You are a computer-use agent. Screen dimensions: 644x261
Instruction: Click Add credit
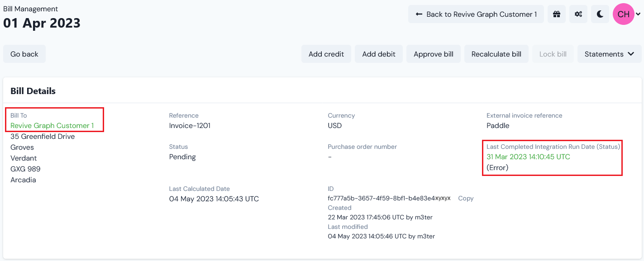[x=326, y=54]
